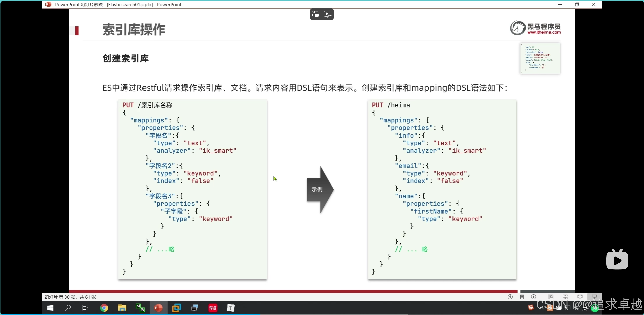Open the slideshow options menu icon
Screen dimensions: 644x315
[x=522, y=297]
